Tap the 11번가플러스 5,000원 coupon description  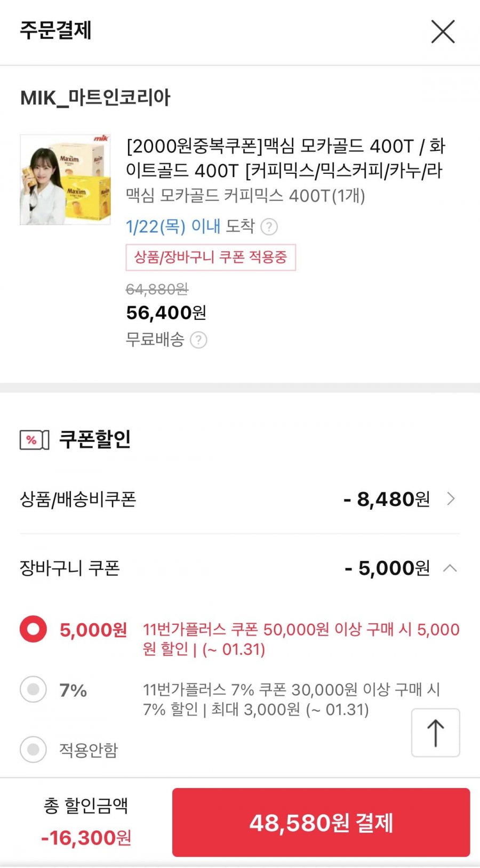pyautogui.click(x=301, y=639)
